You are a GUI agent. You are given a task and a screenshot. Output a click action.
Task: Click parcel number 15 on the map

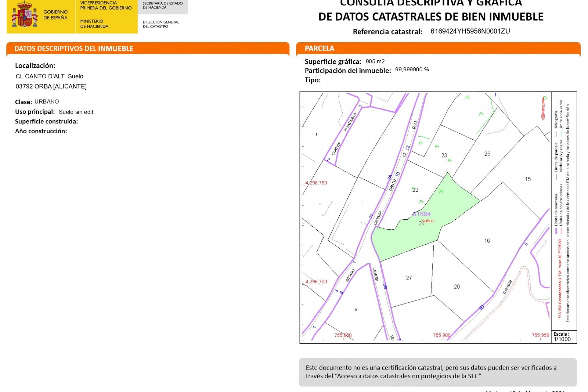528,179
